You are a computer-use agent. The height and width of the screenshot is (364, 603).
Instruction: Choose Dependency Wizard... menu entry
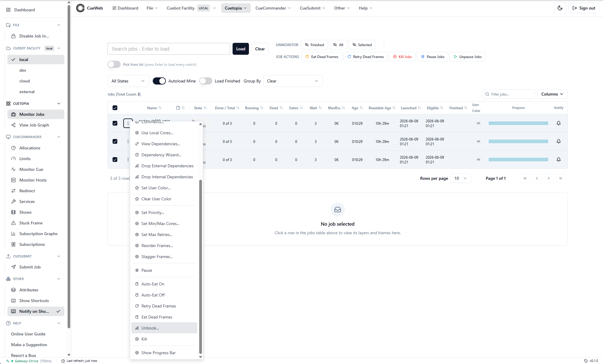(164, 155)
